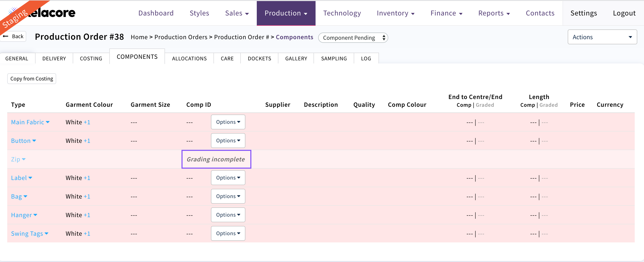Open Options for the Main Fabric row

[x=228, y=122]
